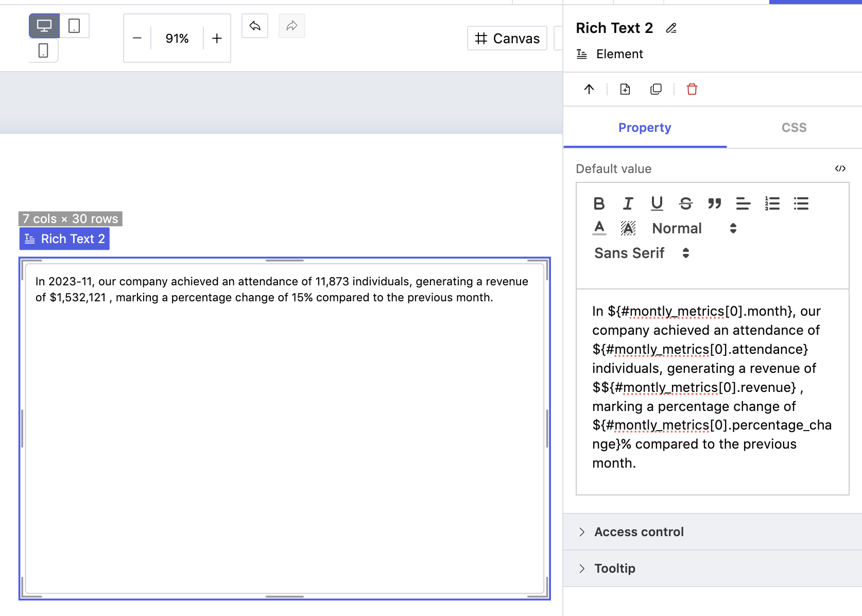Delete element with the red trash icon
The image size is (862, 616).
click(x=692, y=89)
